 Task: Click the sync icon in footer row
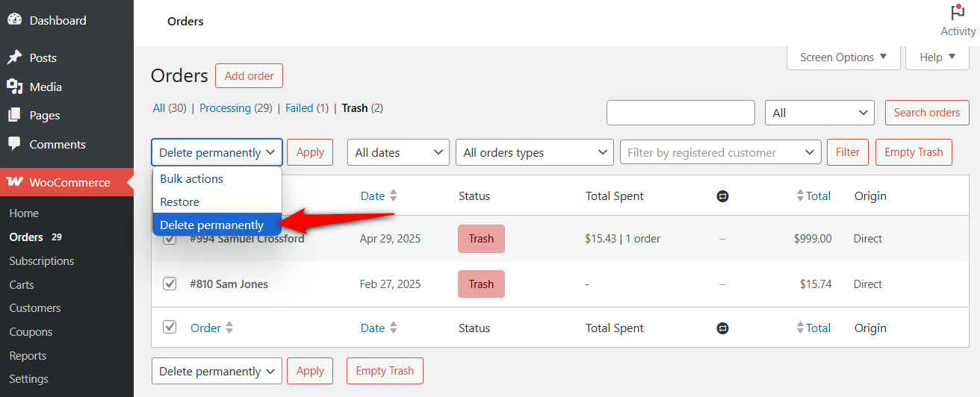(x=722, y=328)
